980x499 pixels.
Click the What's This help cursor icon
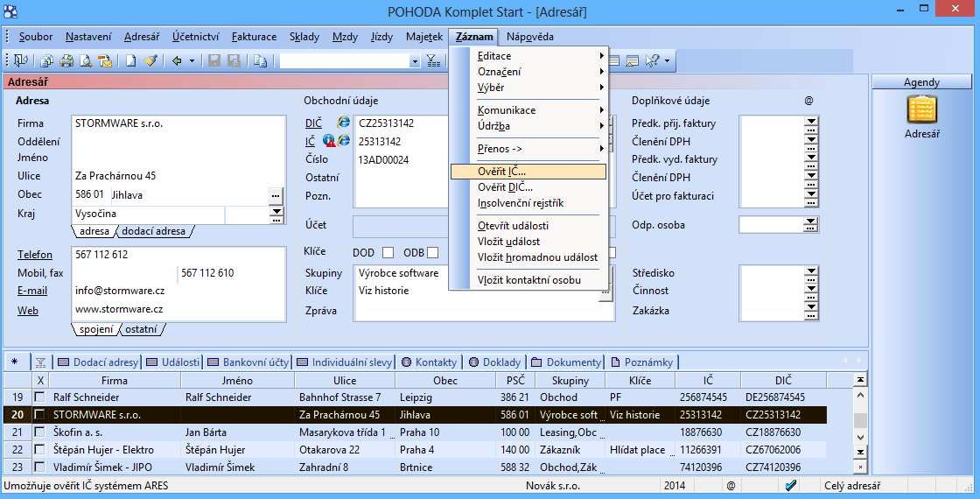[x=652, y=60]
